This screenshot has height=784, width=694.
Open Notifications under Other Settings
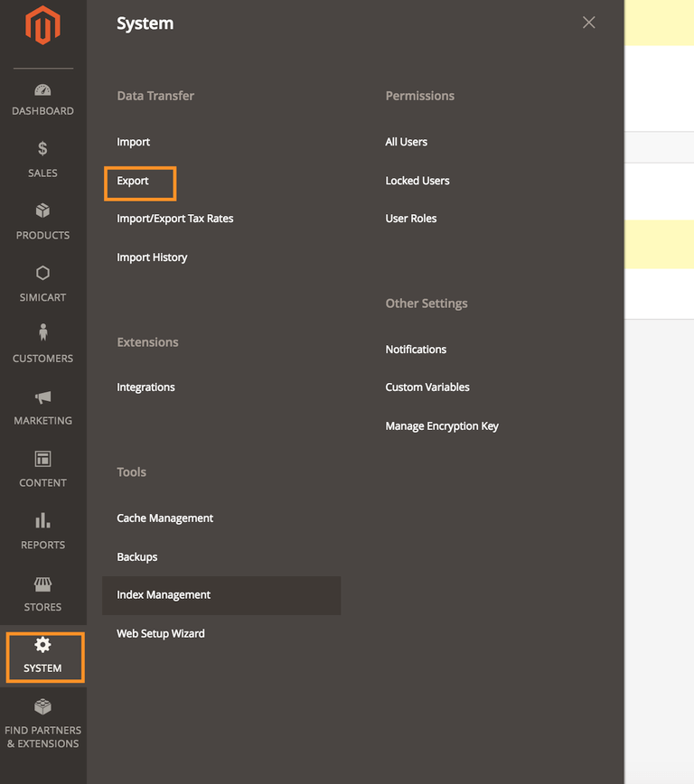tap(416, 350)
